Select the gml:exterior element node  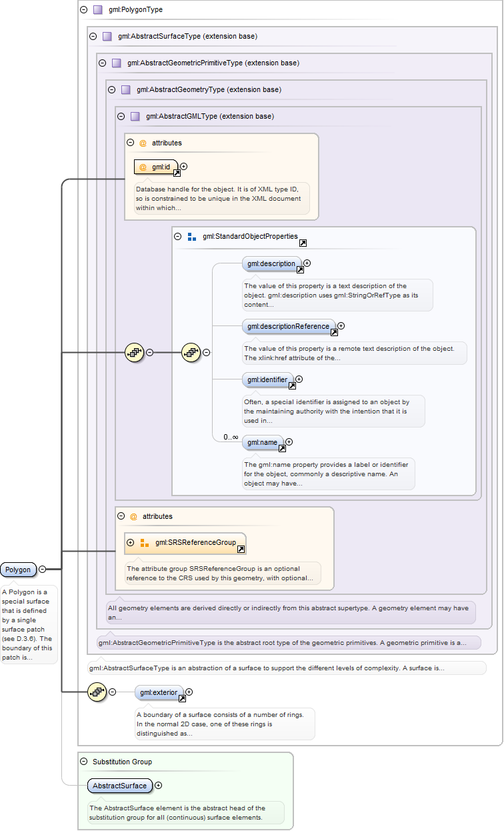pyautogui.click(x=159, y=692)
